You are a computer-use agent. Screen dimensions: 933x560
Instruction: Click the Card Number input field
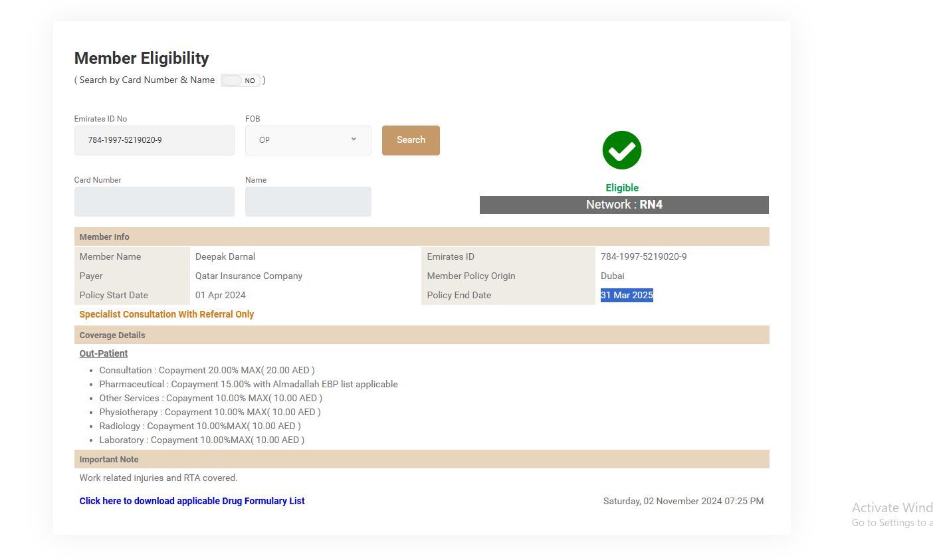(x=154, y=201)
